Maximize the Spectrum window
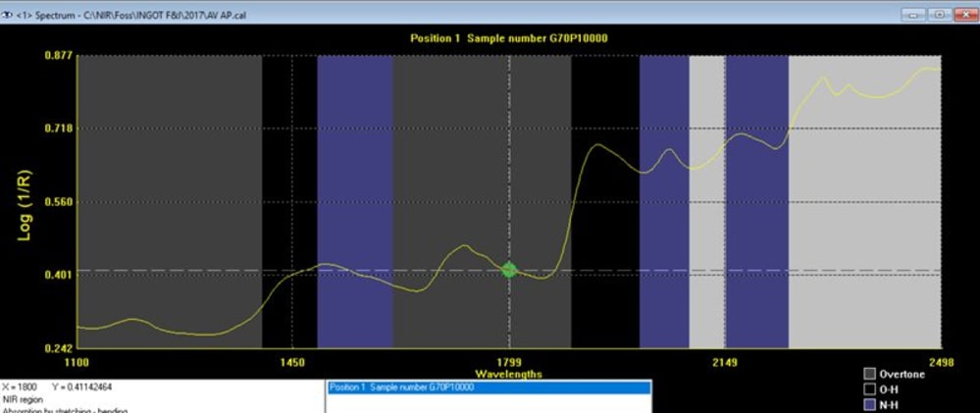Image resolution: width=980 pixels, height=413 pixels. pos(939,15)
